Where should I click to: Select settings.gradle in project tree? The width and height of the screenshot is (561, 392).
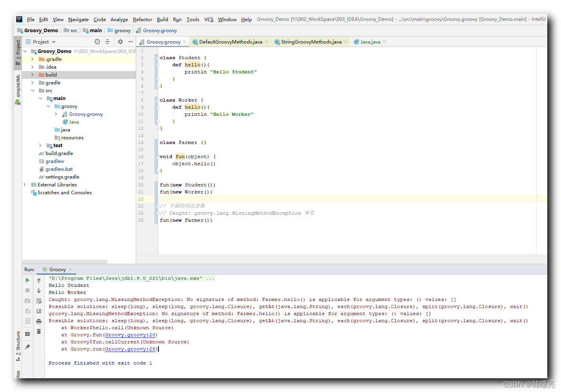(62, 177)
